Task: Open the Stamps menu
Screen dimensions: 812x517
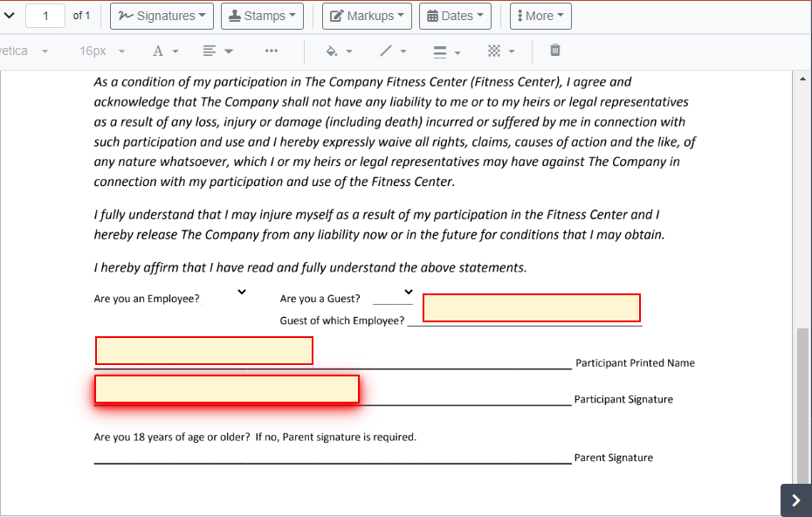Action: pyautogui.click(x=261, y=15)
